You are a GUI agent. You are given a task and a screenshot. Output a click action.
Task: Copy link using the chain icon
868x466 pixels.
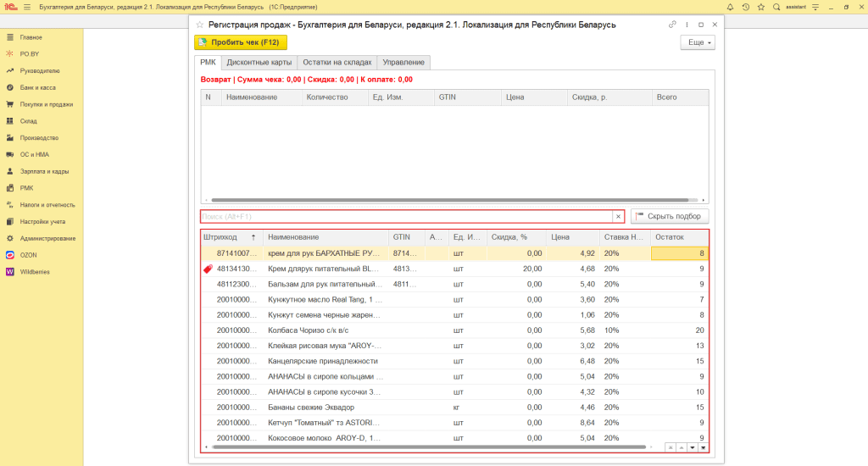point(672,25)
